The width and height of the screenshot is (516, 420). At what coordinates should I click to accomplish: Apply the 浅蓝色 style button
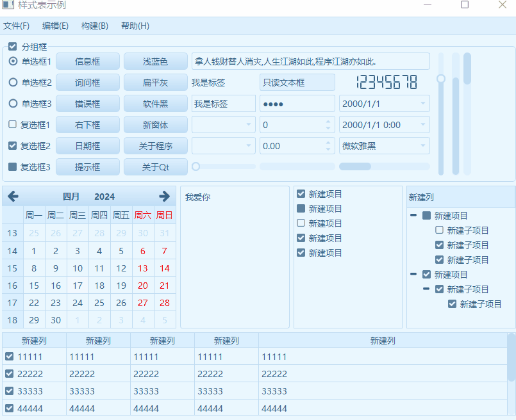[156, 61]
